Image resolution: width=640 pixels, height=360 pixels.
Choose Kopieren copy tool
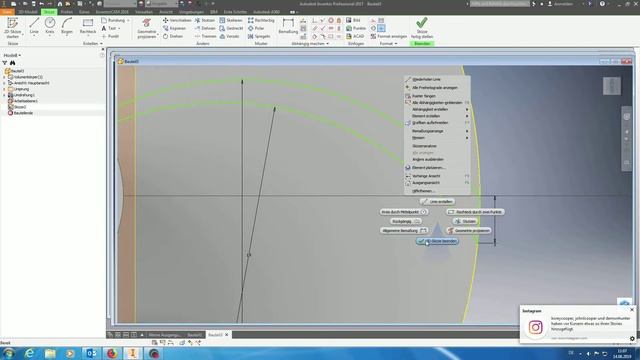(174, 28)
